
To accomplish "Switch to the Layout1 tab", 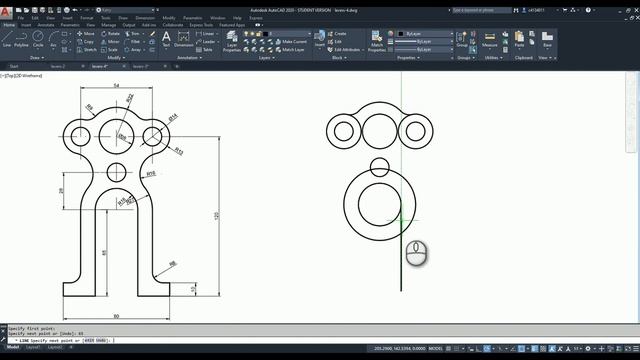I will (33, 347).
